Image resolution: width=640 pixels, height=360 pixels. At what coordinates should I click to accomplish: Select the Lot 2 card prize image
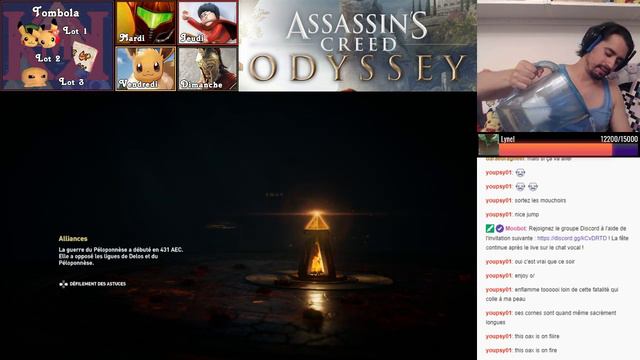(x=85, y=56)
